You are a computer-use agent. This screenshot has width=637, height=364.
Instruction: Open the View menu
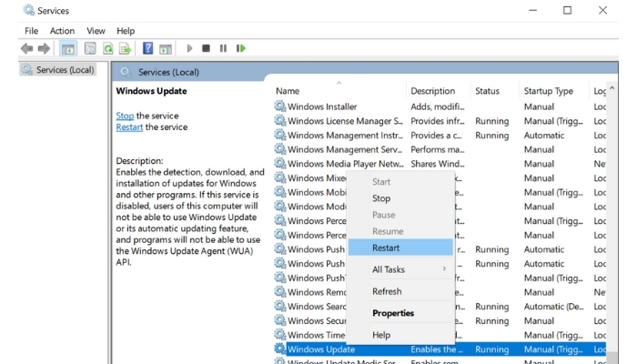pyautogui.click(x=96, y=31)
